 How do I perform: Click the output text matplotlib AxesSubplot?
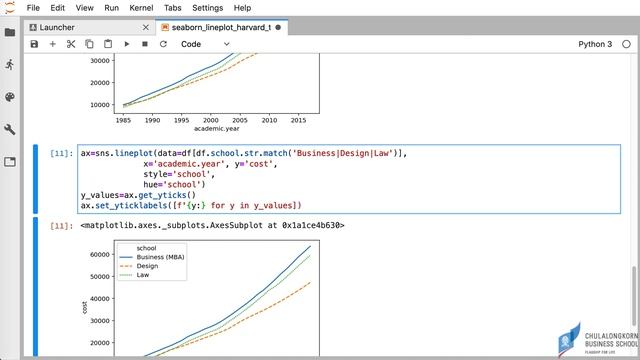[212, 225]
